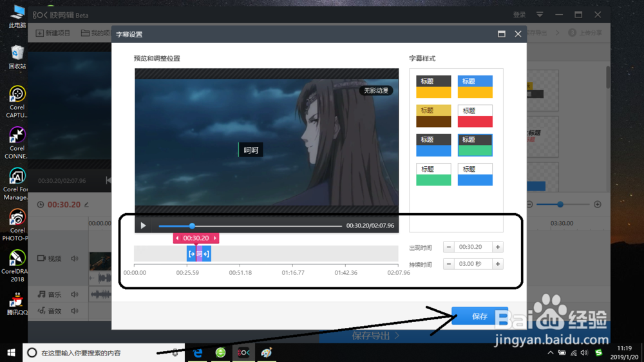Viewport: 644px width, 362px height.
Task: Open the 回收站 recycle bin icon
Action: click(x=17, y=57)
